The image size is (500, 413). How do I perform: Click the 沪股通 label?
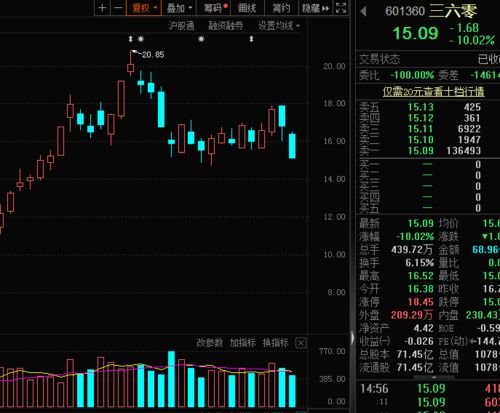[181, 26]
